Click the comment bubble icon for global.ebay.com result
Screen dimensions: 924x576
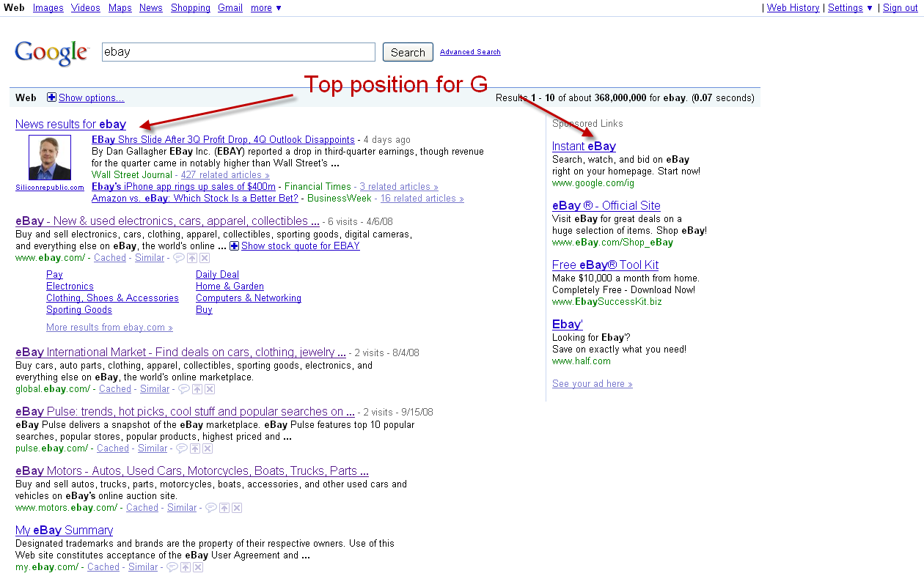[x=183, y=389]
